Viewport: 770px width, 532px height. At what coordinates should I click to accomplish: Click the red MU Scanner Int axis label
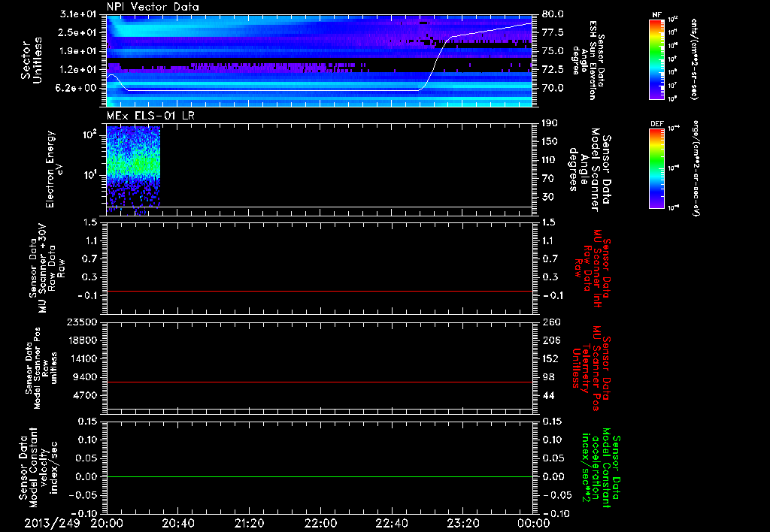593,267
